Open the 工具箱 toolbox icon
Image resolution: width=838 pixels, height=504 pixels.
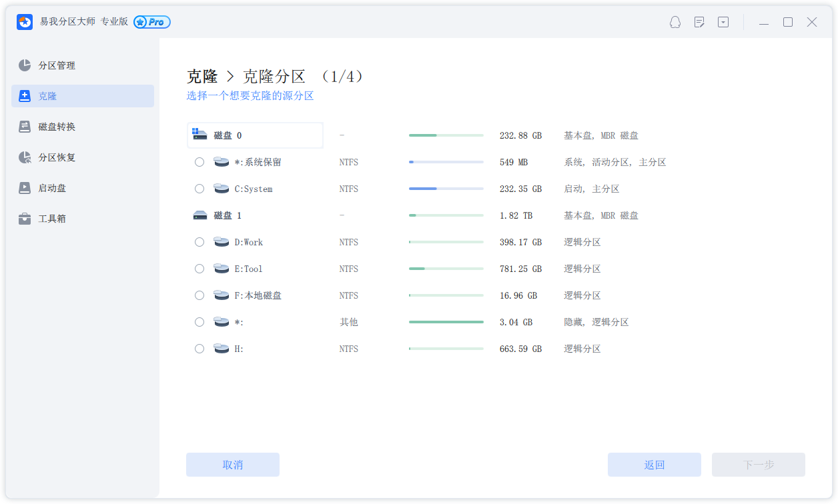coord(25,219)
